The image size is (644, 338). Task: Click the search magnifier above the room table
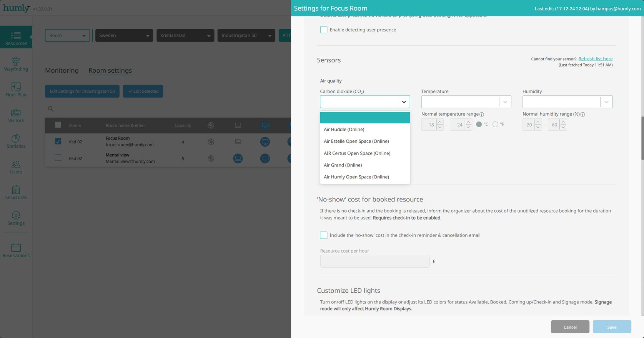coord(50,109)
